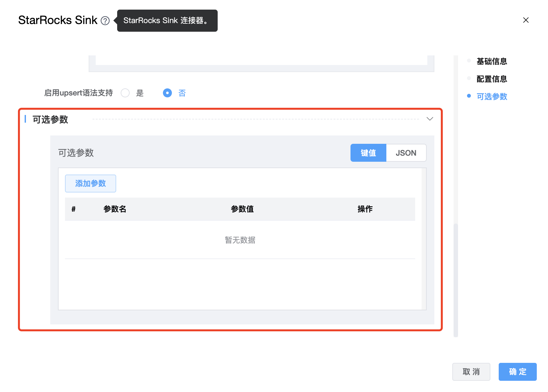Switch to 键值 input mode
Screen dimensions: 548x392
coord(368,153)
